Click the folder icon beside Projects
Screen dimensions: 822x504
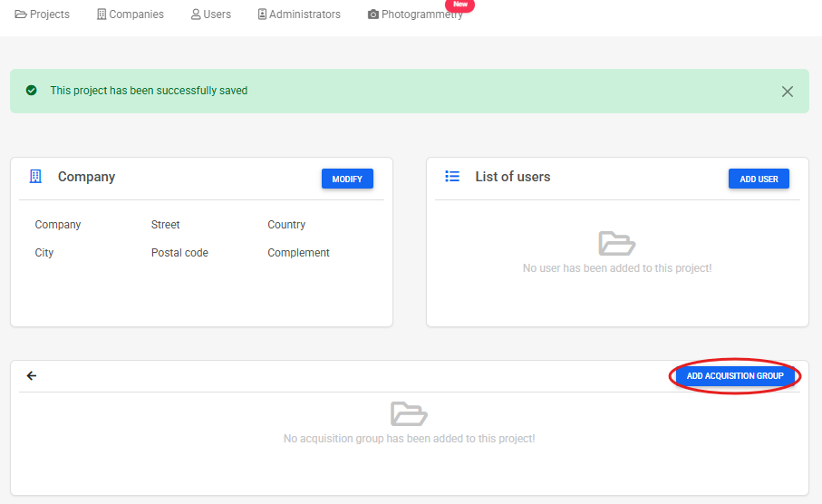[21, 15]
